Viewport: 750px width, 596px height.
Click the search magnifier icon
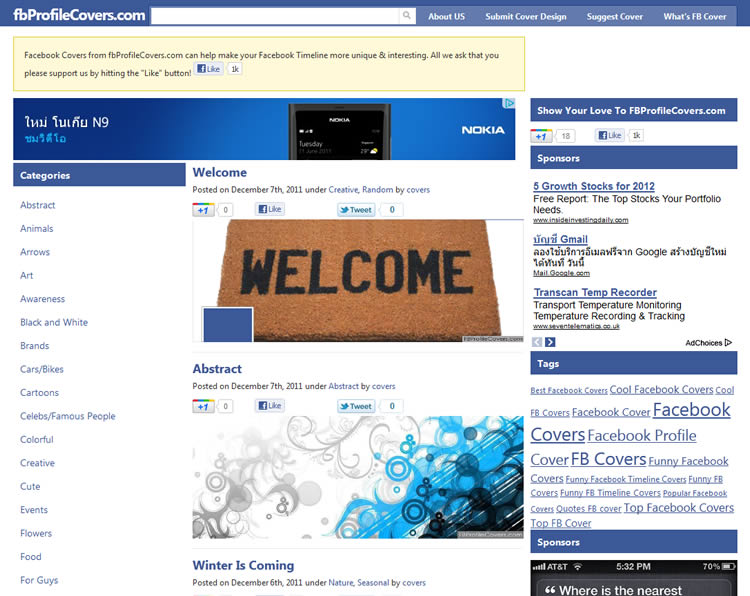pos(406,16)
